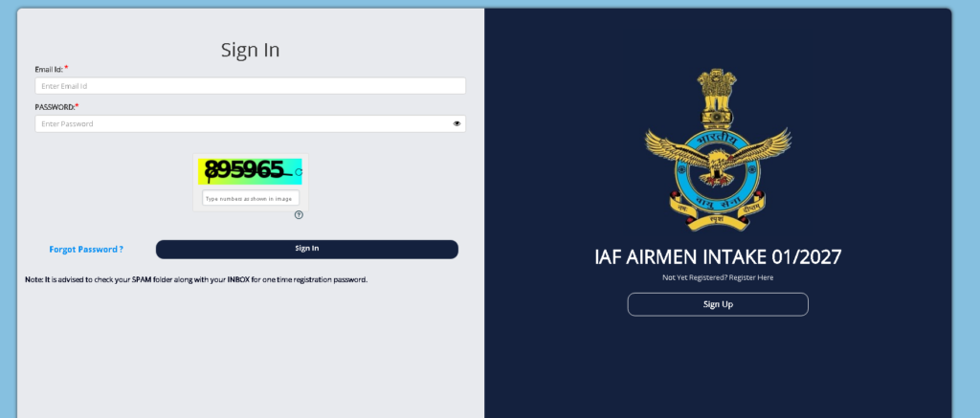
Task: Toggle password visibility eye icon
Action: (457, 123)
